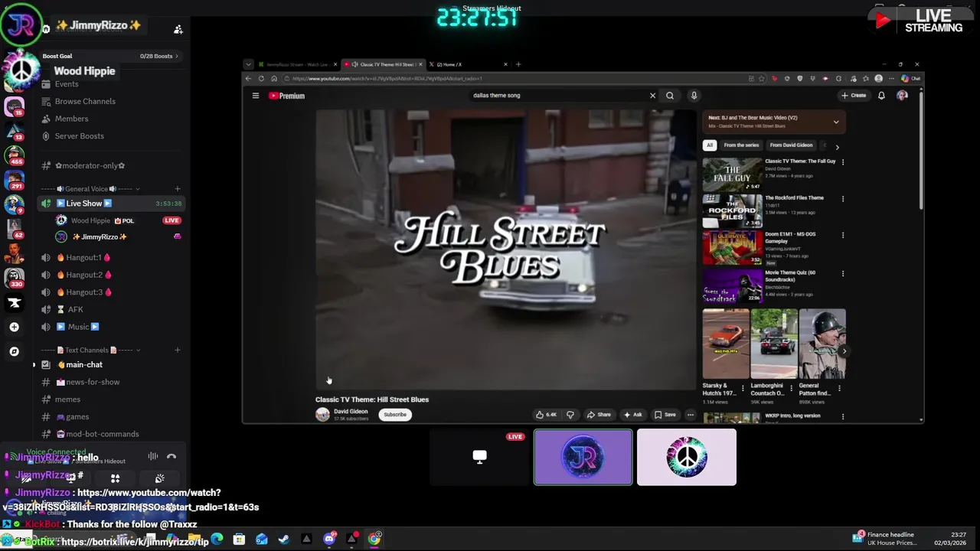Click the Ask button under video
This screenshot has height=551, width=980.
(x=632, y=415)
